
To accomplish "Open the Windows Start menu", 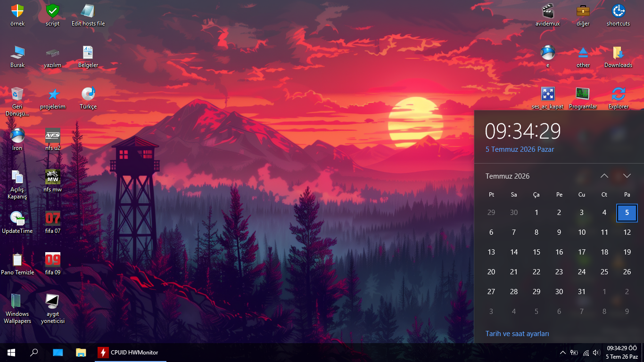I will 11,353.
